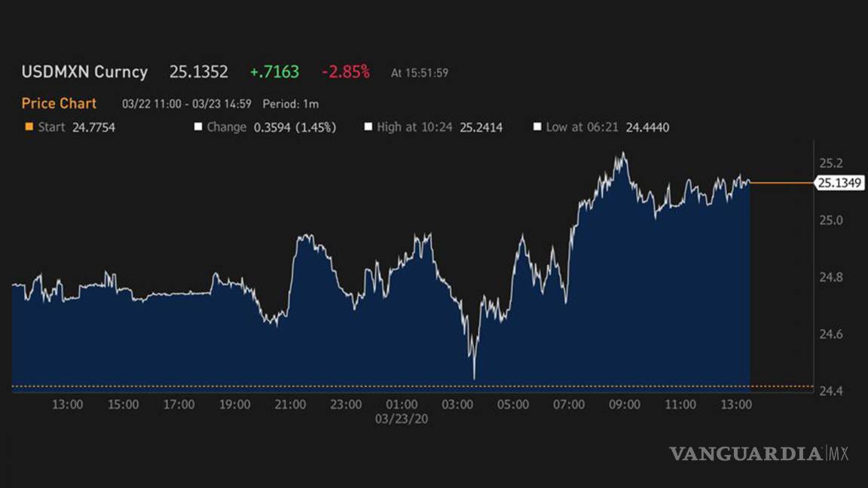The width and height of the screenshot is (868, 488).
Task: Switch to the Price Chart tab
Action: [x=59, y=103]
